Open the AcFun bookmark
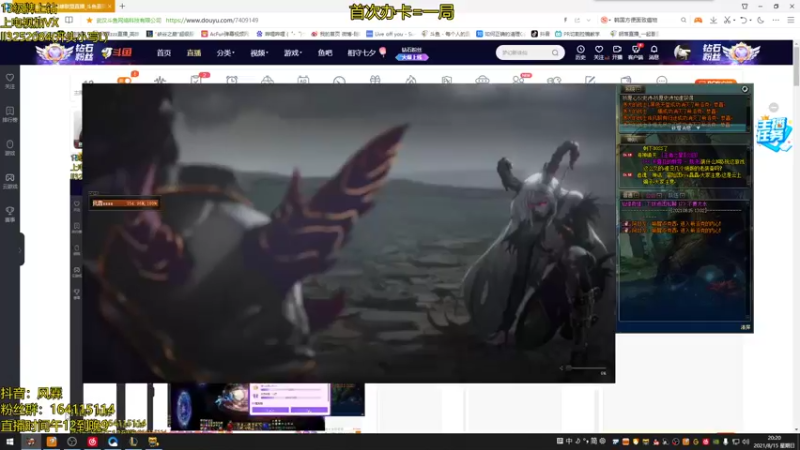This screenshot has height=450, width=800. [x=223, y=34]
